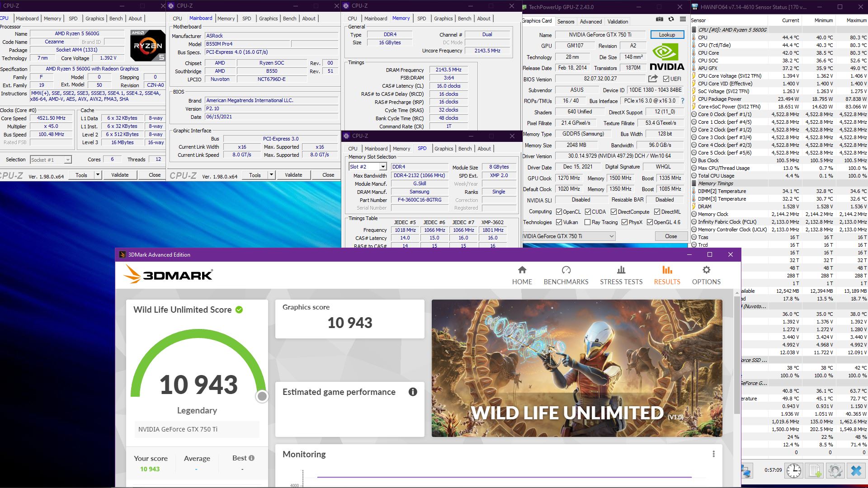The width and height of the screenshot is (868, 488).
Task: Open 3DMark Options gear icon
Action: point(706,270)
